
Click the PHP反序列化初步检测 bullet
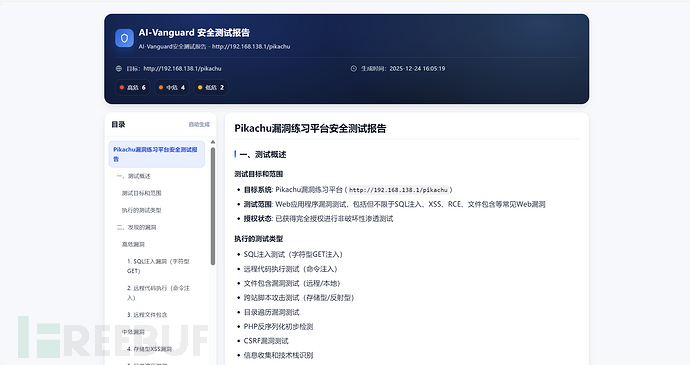coord(279,327)
